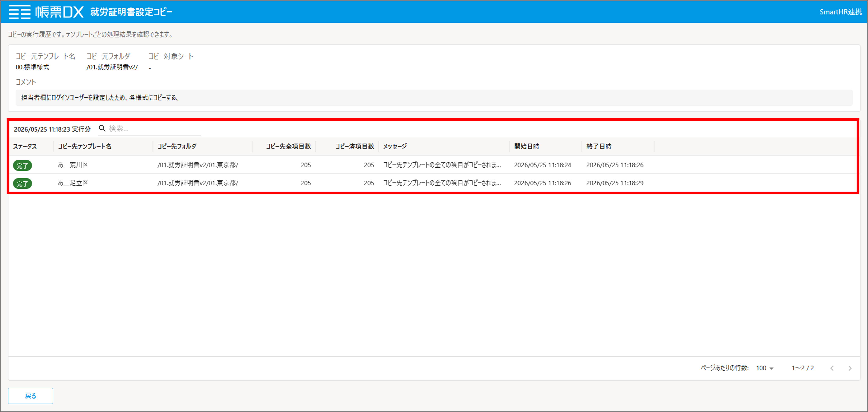Open rows-per-page dropdown showing 100

765,368
